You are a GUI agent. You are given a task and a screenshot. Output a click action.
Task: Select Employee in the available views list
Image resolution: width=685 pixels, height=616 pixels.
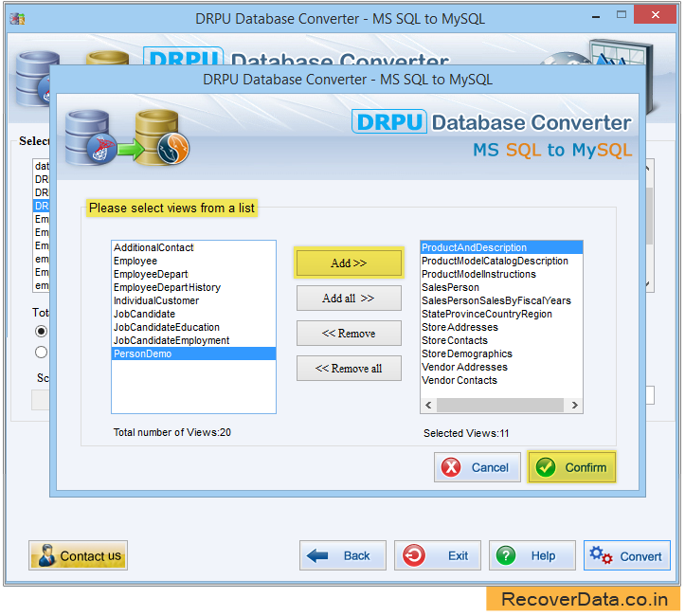click(193, 261)
